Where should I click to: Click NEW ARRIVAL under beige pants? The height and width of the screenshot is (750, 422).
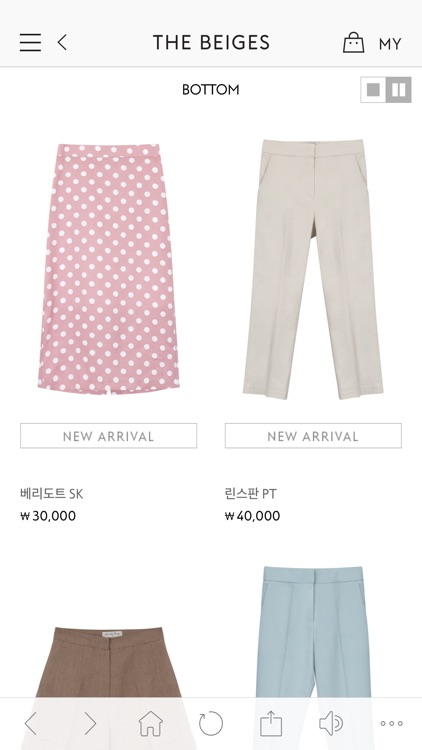click(x=313, y=436)
